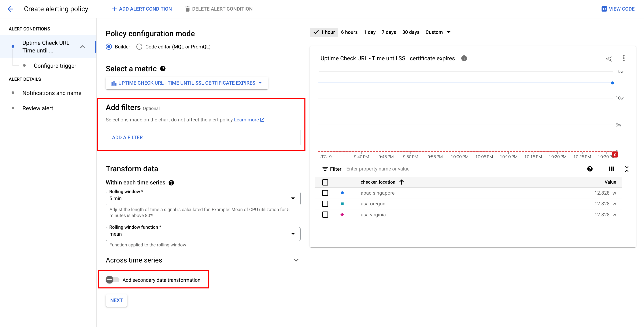The height and width of the screenshot is (327, 644).
Task: Expand Across time series section
Action: 296,260
